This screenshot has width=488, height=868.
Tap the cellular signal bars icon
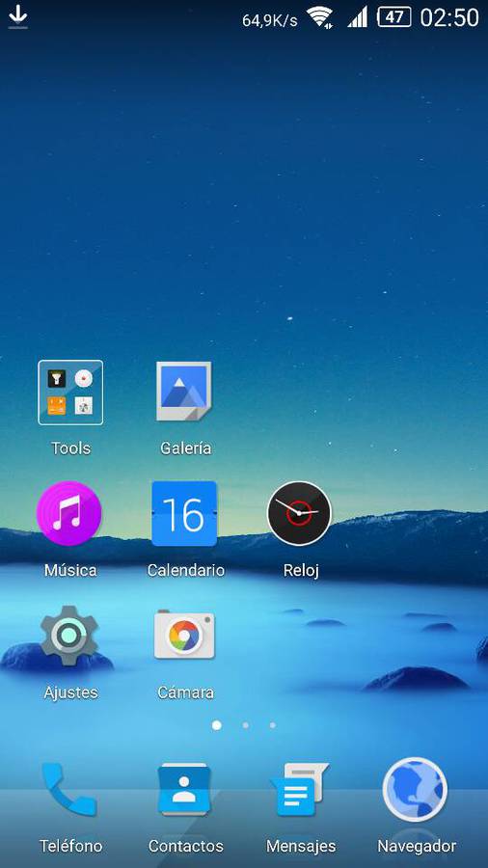tap(358, 17)
